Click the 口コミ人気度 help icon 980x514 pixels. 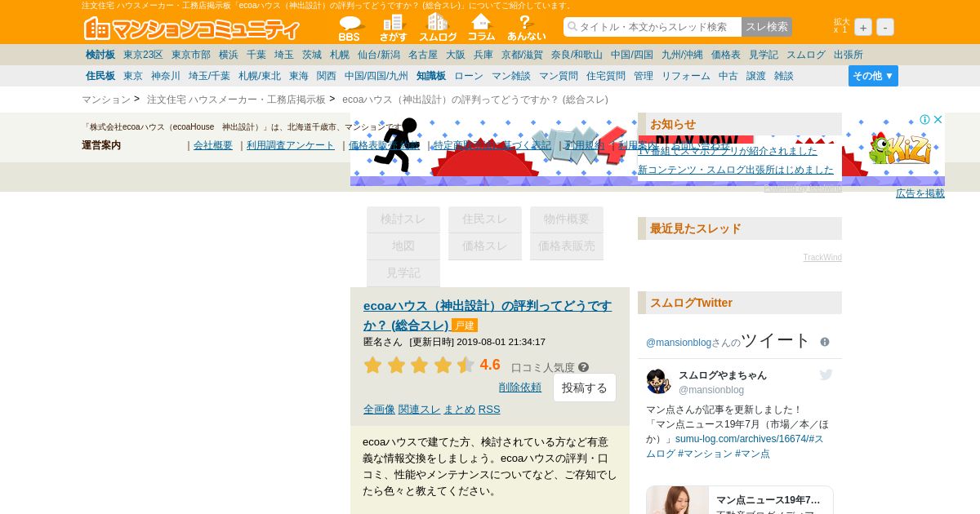(583, 367)
